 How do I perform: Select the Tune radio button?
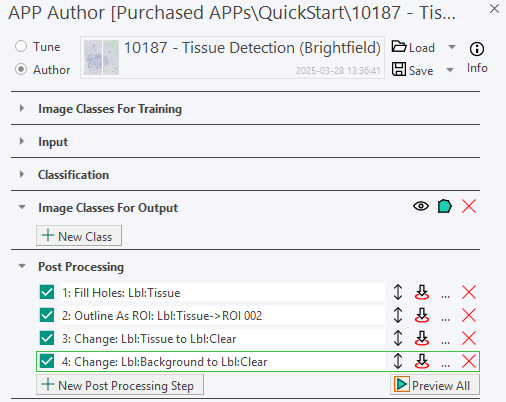click(21, 46)
